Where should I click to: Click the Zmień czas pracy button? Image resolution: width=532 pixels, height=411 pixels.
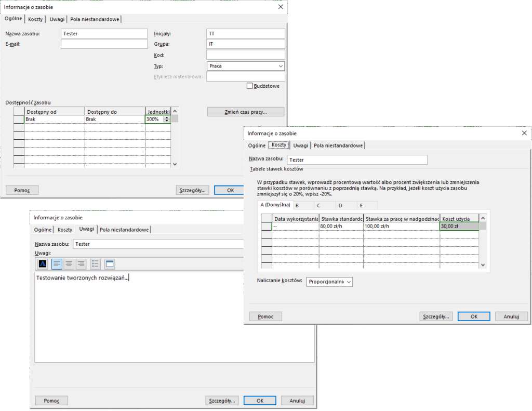tap(245, 112)
